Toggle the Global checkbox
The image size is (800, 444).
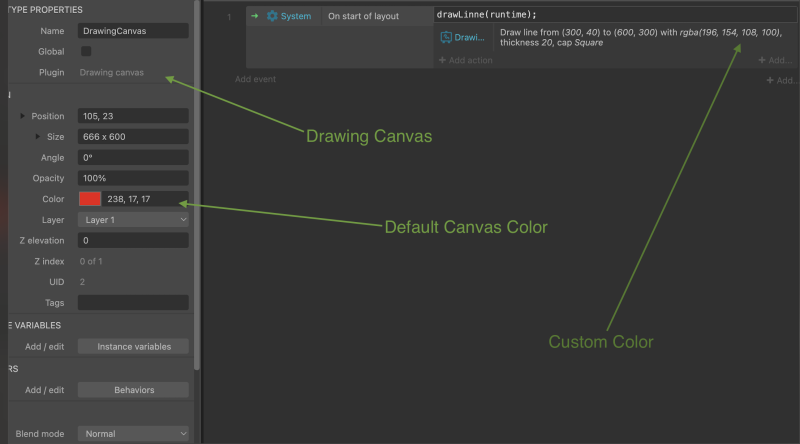click(x=86, y=52)
